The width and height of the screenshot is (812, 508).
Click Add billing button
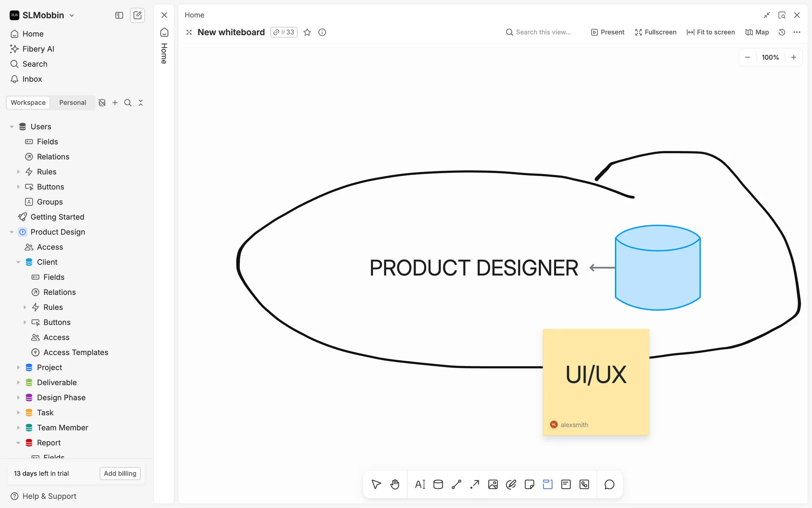(120, 473)
